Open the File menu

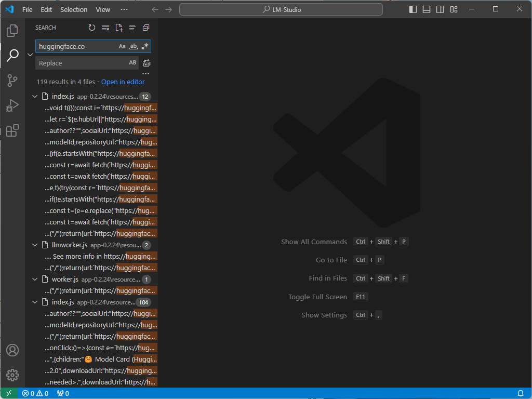click(28, 9)
